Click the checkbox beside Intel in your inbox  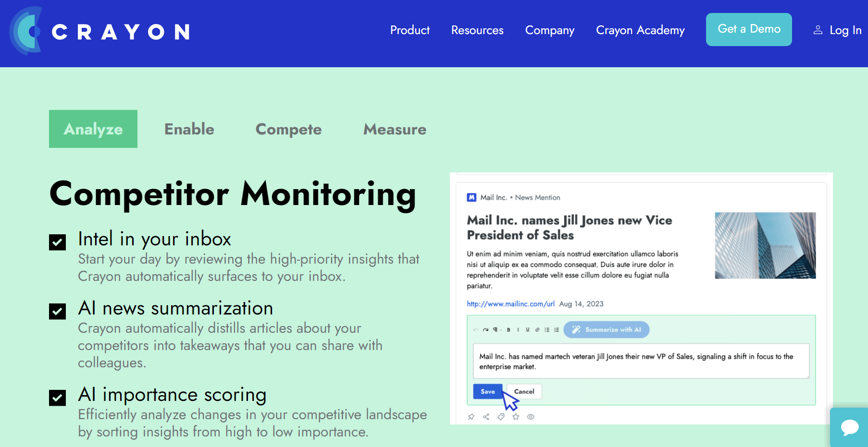point(58,242)
